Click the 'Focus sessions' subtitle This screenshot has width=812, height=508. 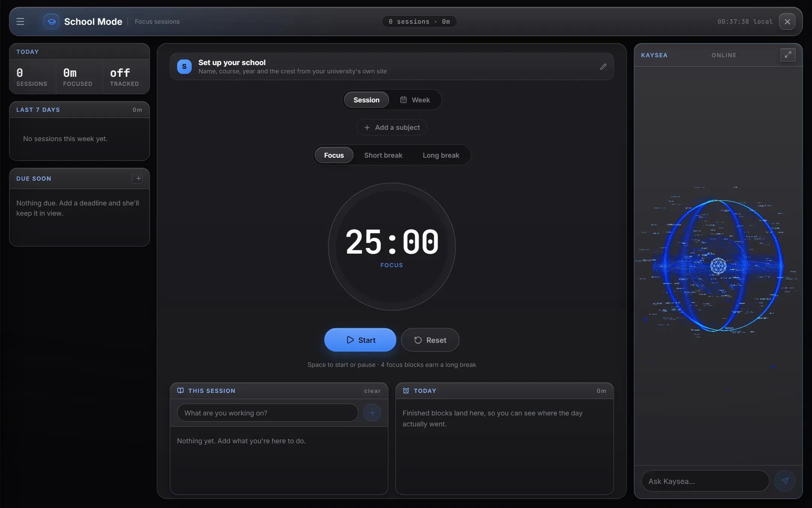click(x=157, y=21)
